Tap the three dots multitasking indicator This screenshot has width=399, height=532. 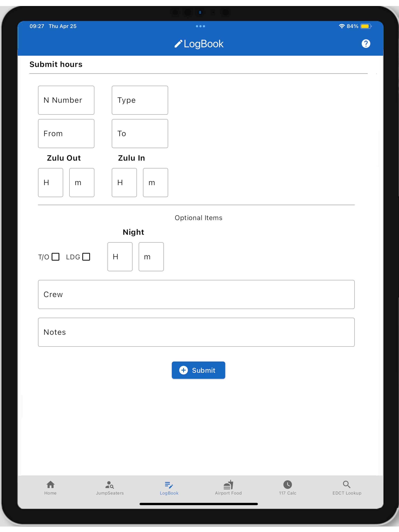pyautogui.click(x=200, y=26)
